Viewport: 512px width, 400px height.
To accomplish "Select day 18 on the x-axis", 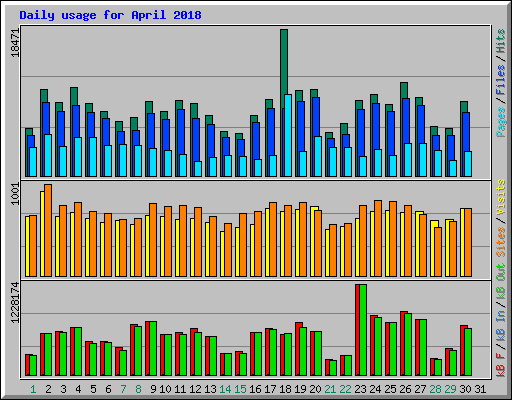I will point(285,389).
